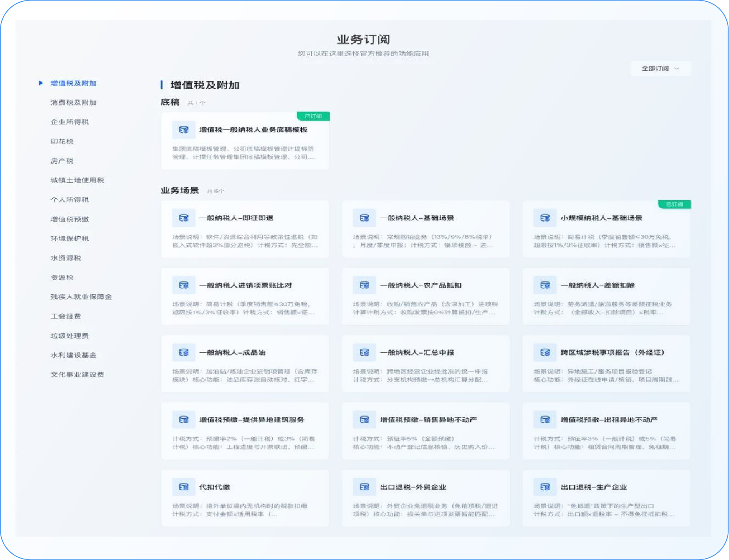Click the arrow marker beside 增值税及附加
The width and height of the screenshot is (729, 560).
point(40,83)
